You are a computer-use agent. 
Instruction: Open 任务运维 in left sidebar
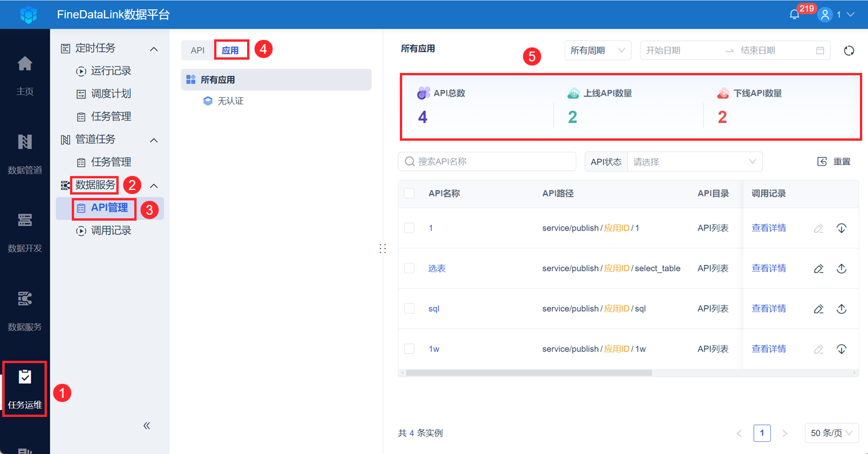(25, 389)
